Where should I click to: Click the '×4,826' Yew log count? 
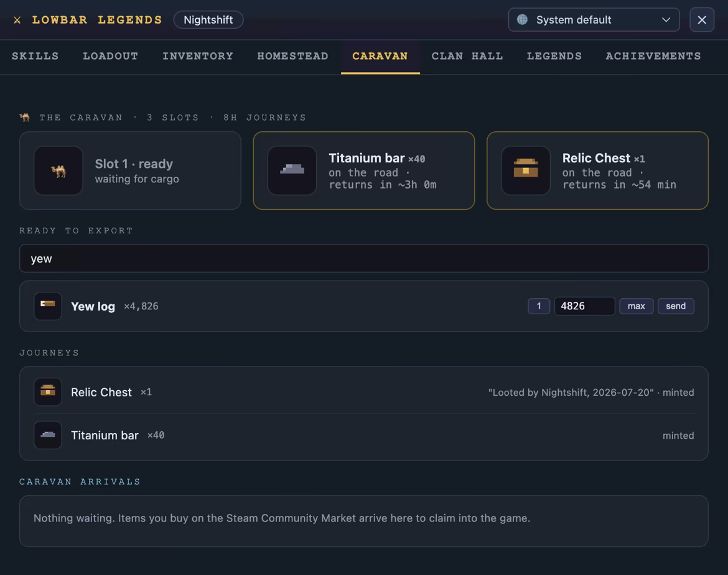(141, 307)
